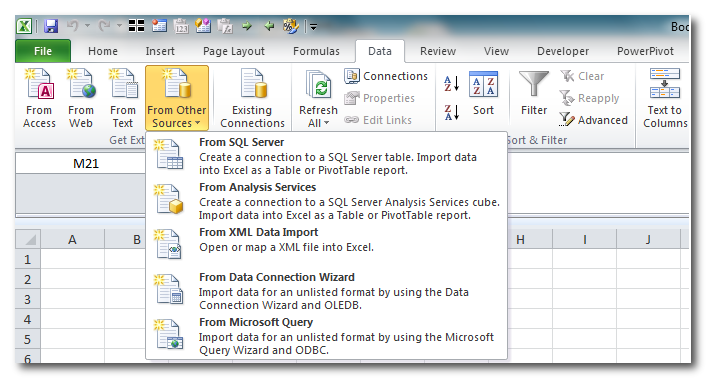706x378 pixels.
Task: Click the Excel application icon
Action: tap(24, 26)
